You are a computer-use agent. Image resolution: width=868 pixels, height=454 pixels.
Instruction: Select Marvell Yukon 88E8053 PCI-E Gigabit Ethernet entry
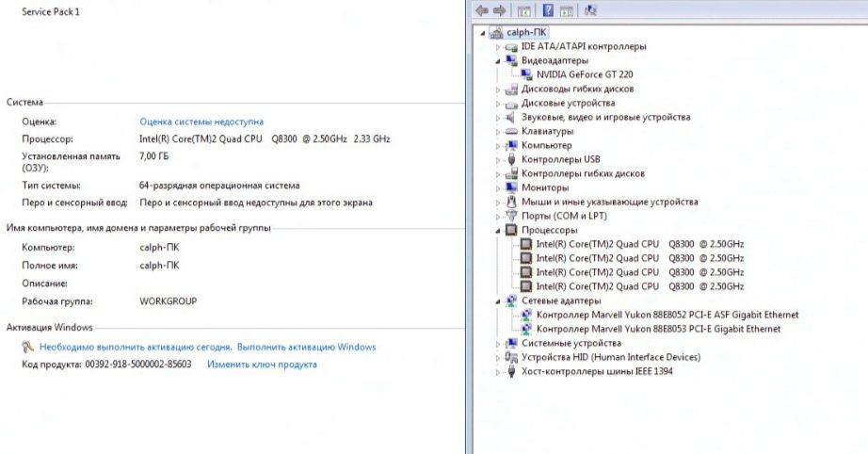[x=658, y=329]
